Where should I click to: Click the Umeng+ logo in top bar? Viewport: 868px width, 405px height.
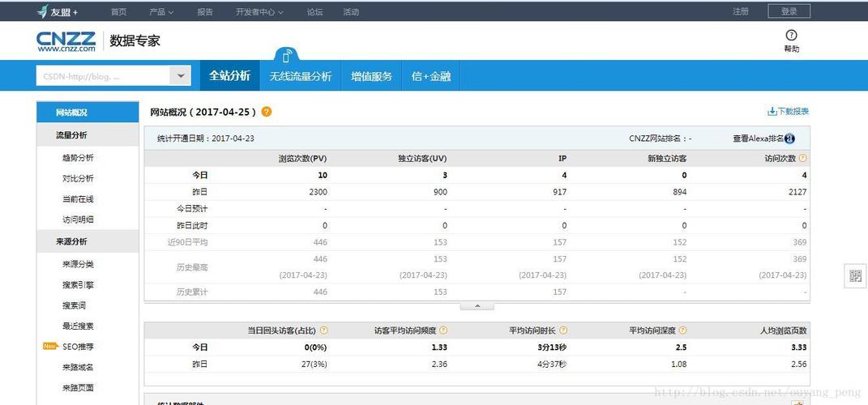[x=57, y=11]
